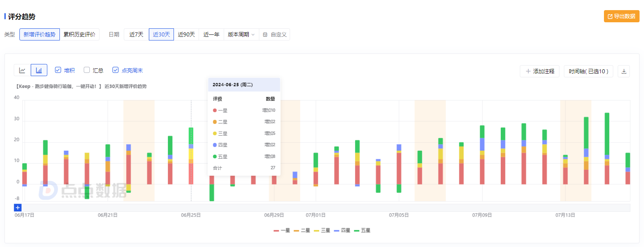Switch to 累积历史评价 tab

pyautogui.click(x=79, y=35)
